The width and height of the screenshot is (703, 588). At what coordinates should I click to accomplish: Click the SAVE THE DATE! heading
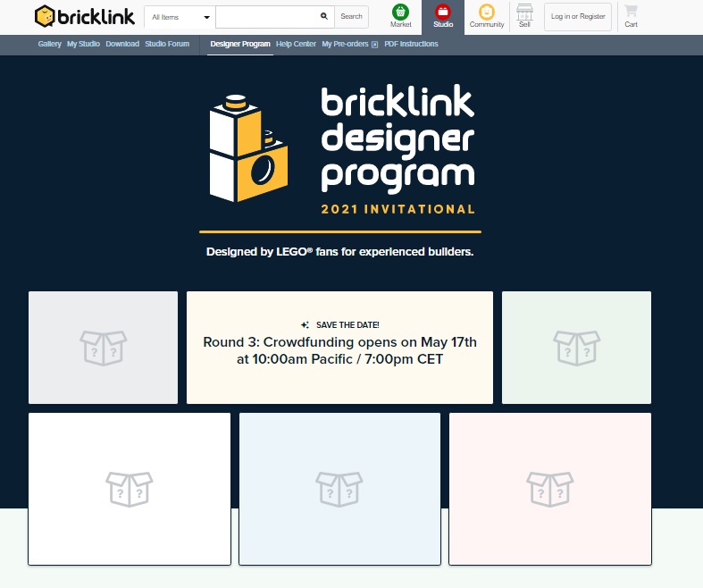pyautogui.click(x=347, y=324)
